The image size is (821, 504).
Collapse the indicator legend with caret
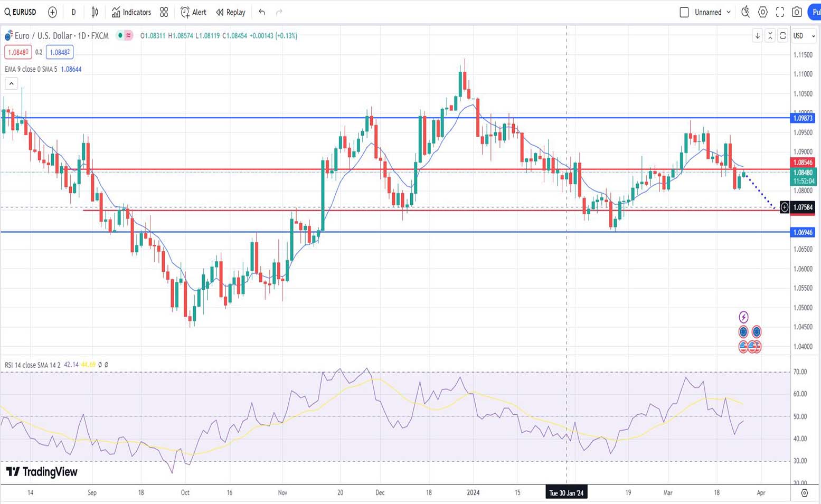click(11, 83)
